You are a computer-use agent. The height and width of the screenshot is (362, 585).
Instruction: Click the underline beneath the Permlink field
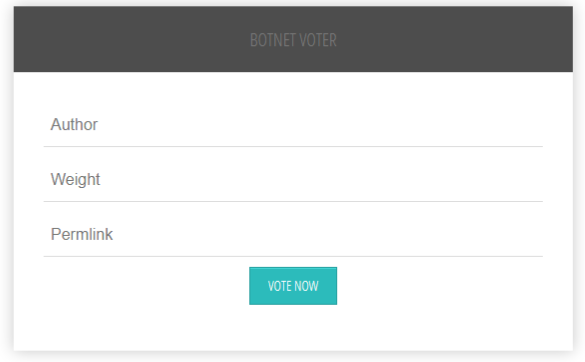[x=293, y=256]
